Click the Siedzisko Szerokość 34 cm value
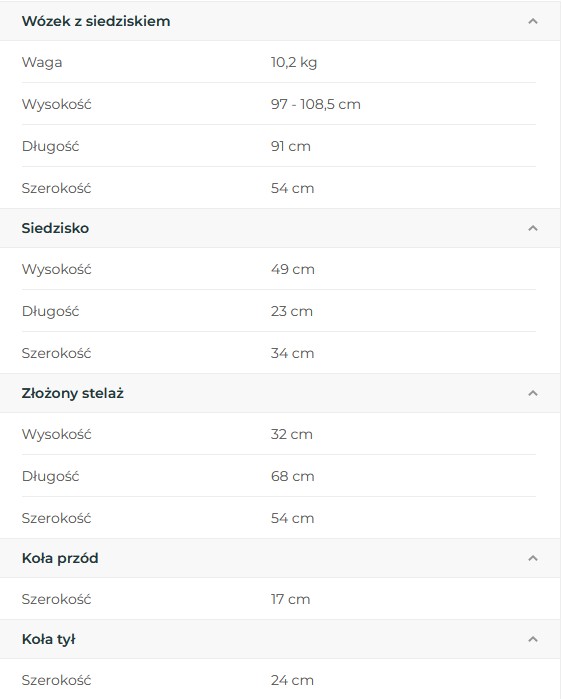The height and width of the screenshot is (699, 562). [292, 353]
